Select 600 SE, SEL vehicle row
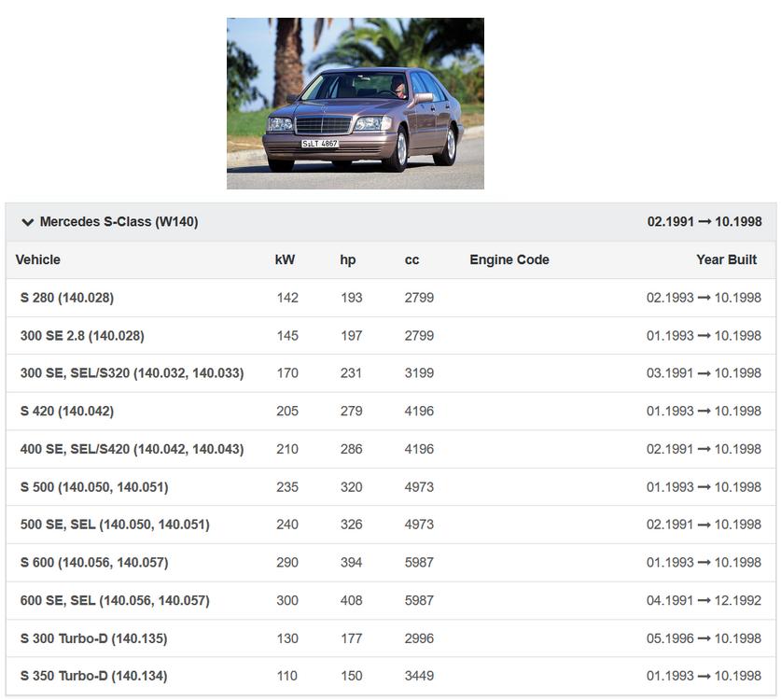Viewport: 781px width, 700px height. tap(115, 600)
